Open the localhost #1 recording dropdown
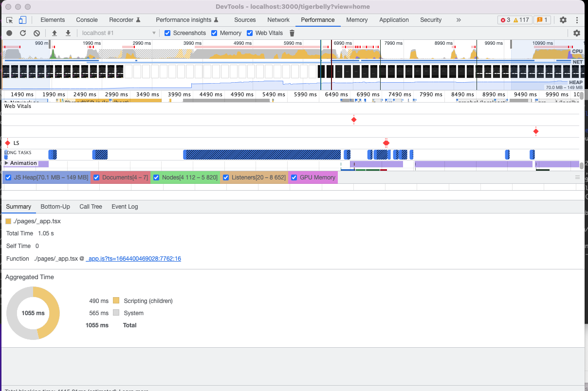The width and height of the screenshot is (588, 391). [118, 33]
